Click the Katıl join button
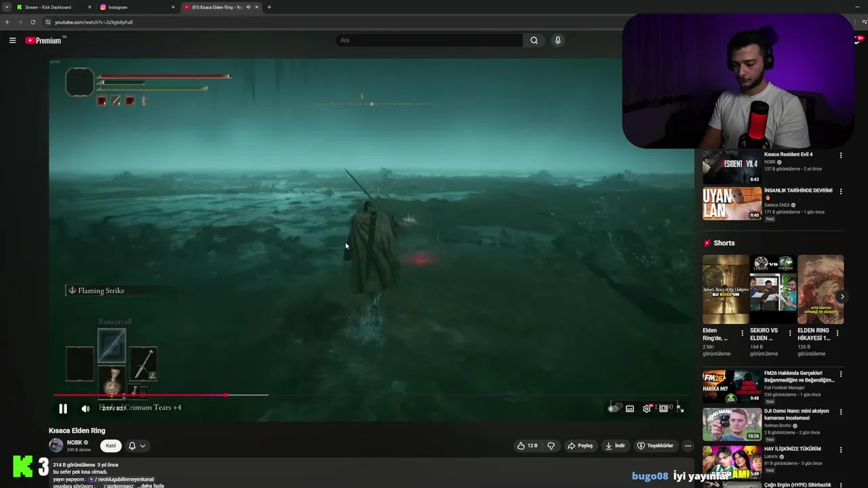Viewport: 868px width, 488px height. 111,446
